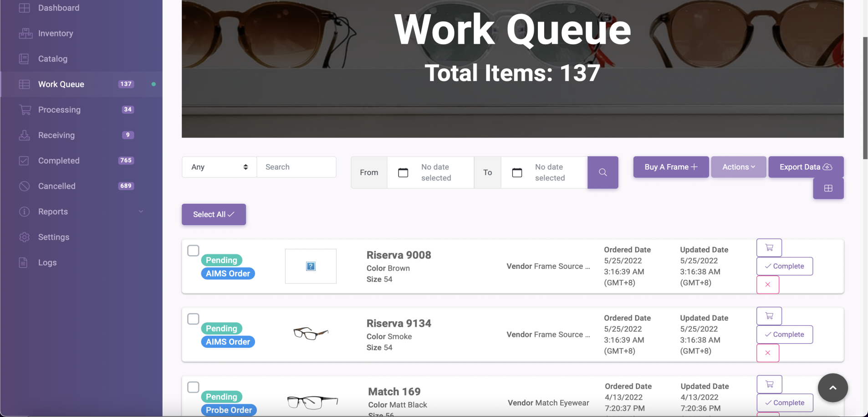868x417 pixels.
Task: Open the Any filter dropdown
Action: (219, 167)
